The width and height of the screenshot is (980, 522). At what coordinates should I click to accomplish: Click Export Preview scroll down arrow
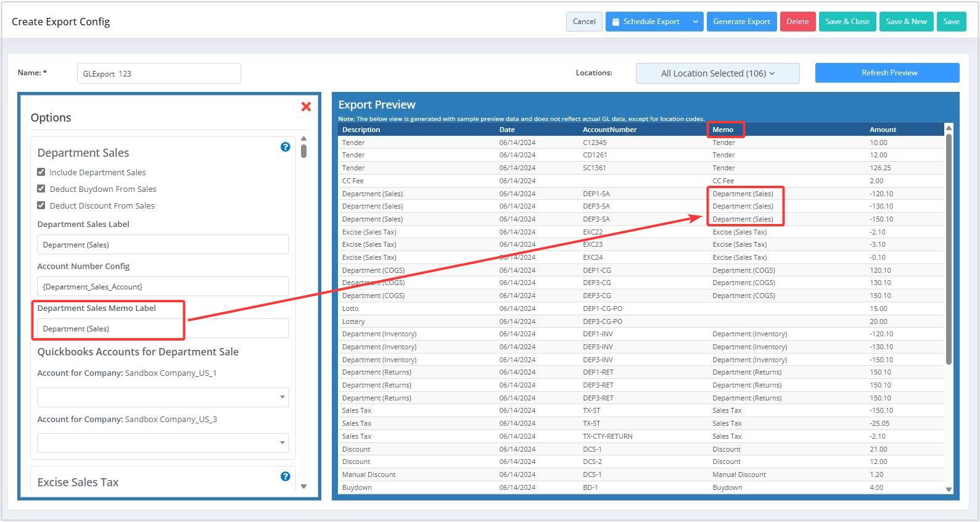tap(949, 489)
